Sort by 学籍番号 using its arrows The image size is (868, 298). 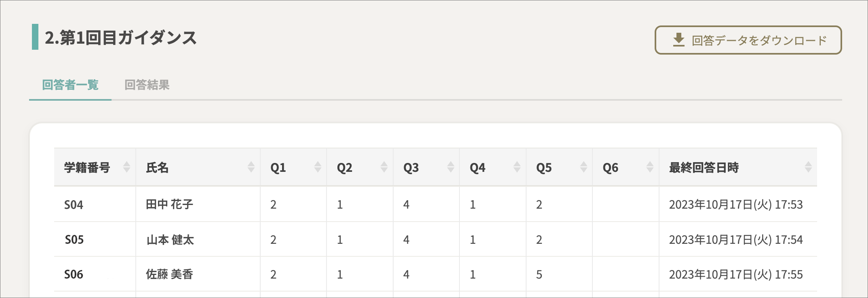coord(126,167)
